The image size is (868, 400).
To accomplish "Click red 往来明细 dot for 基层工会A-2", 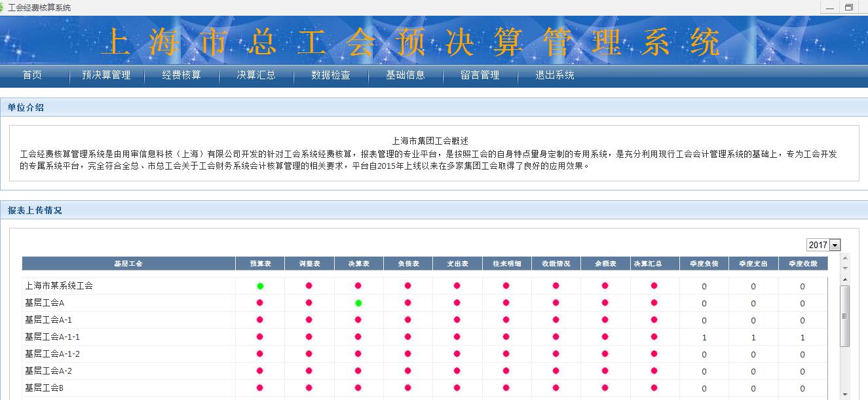I will click(506, 371).
